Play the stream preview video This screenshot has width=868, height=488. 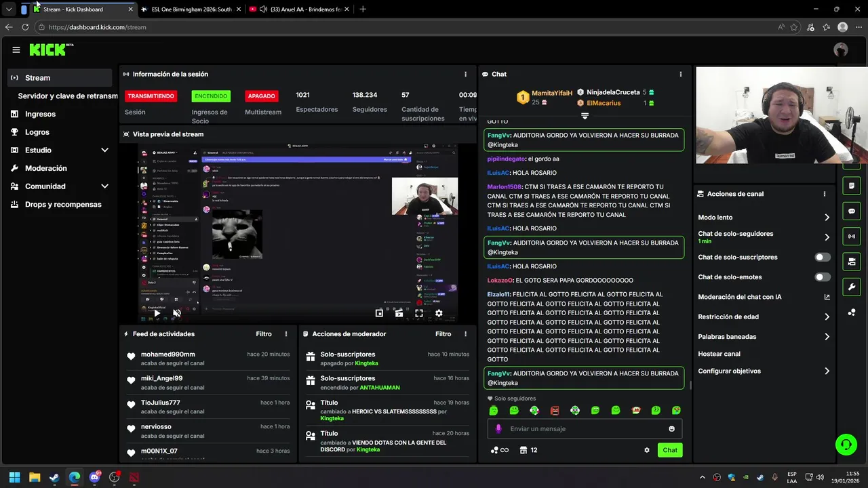[157, 313]
